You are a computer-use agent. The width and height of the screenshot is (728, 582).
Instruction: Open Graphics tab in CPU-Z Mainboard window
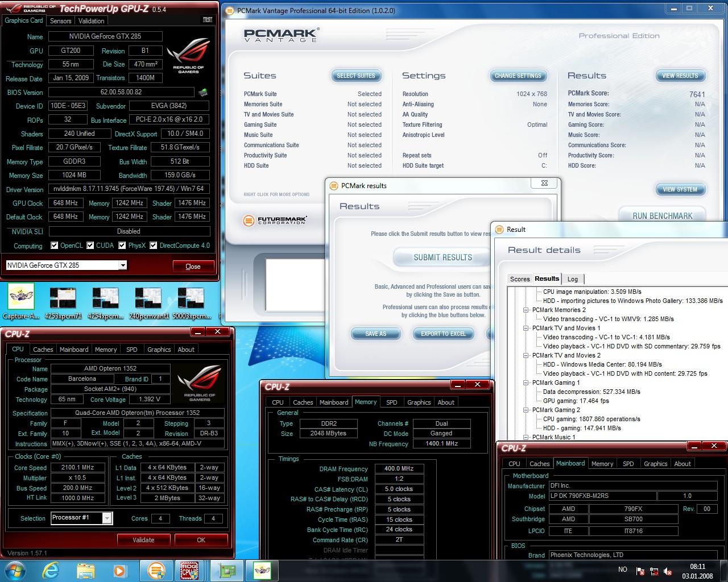pos(655,464)
